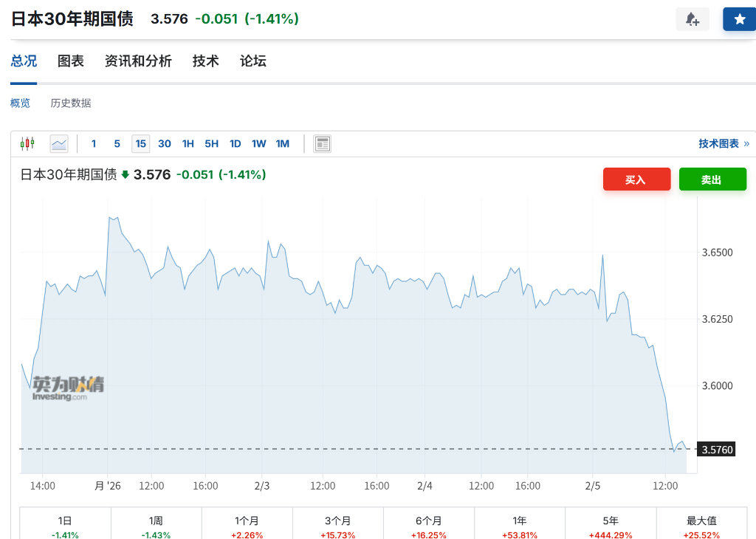This screenshot has height=539, width=756.
Task: Select the 5年 performance range cell
Action: point(610,526)
